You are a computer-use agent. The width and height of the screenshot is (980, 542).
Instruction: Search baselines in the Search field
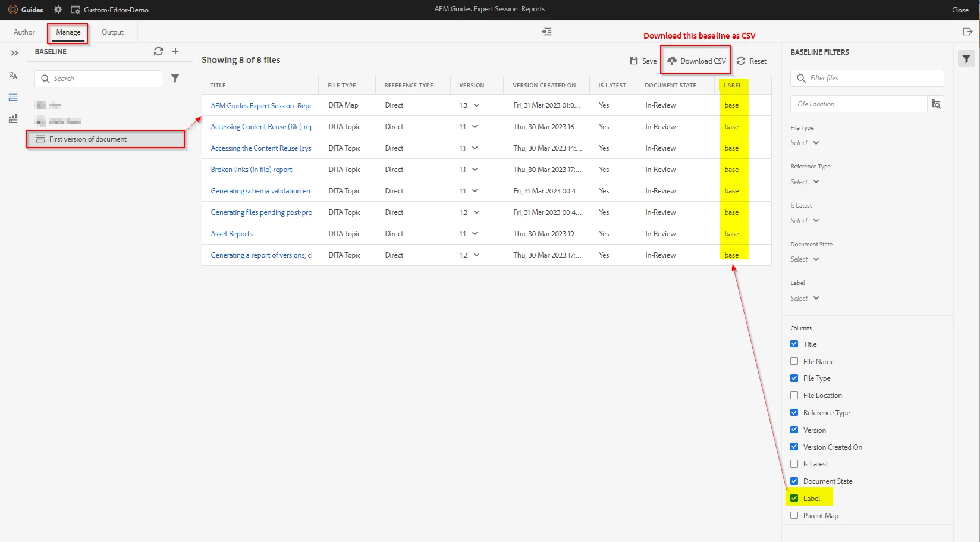coord(99,79)
